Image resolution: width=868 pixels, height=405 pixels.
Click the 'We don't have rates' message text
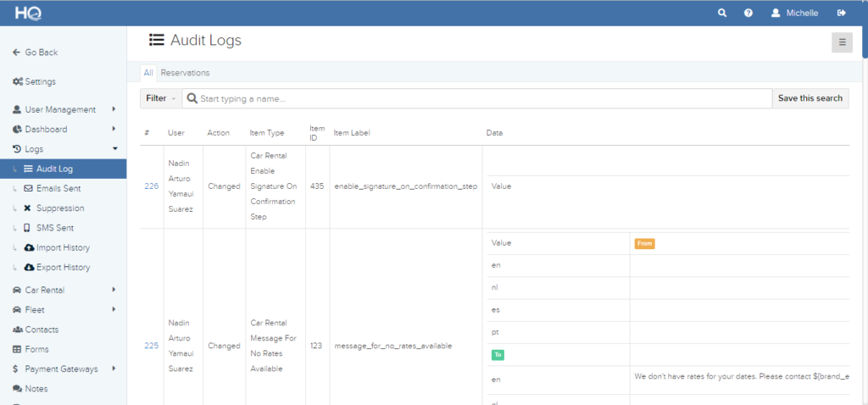743,376
